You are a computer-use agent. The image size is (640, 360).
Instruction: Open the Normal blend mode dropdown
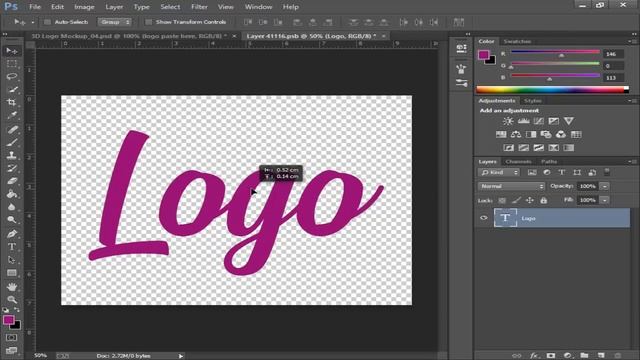[x=511, y=186]
